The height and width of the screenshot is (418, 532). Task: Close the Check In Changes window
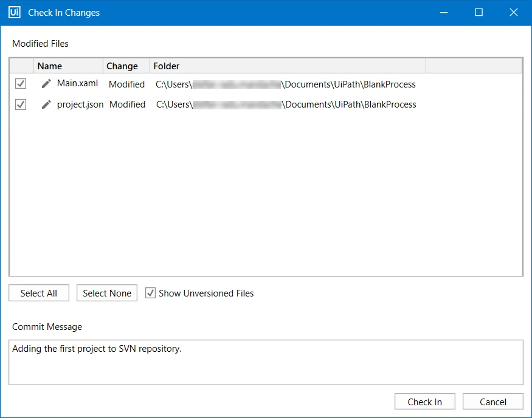(x=514, y=13)
